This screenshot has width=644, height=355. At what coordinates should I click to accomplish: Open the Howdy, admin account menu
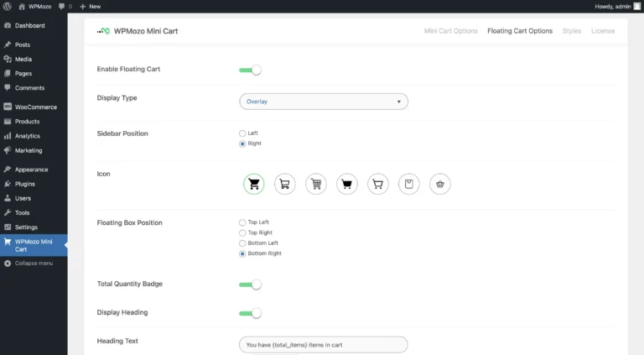617,6
